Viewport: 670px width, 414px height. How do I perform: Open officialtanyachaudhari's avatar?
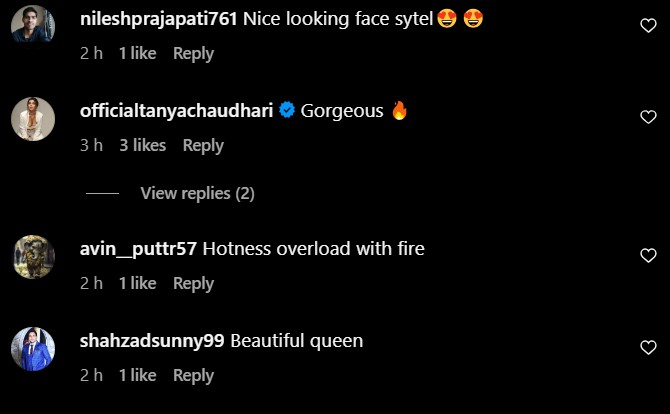tap(32, 120)
